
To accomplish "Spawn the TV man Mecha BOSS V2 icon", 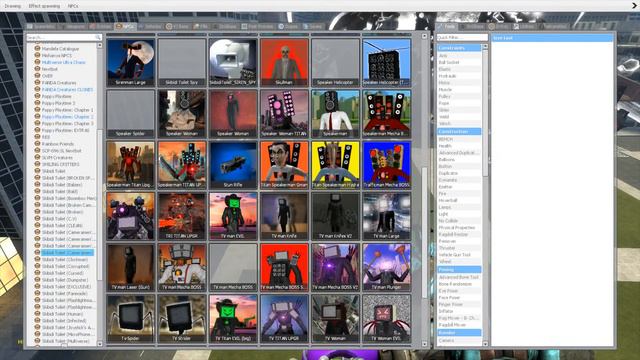I will [336, 267].
